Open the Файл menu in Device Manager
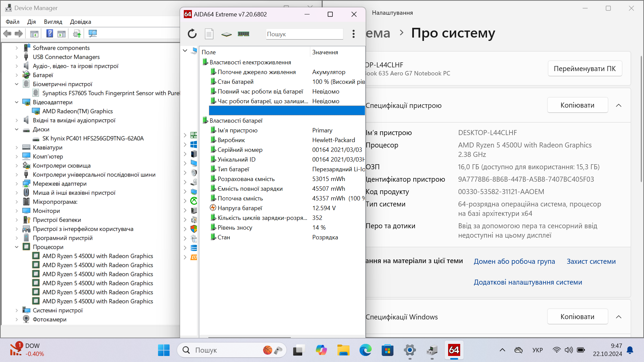The image size is (644, 362). pyautogui.click(x=12, y=22)
